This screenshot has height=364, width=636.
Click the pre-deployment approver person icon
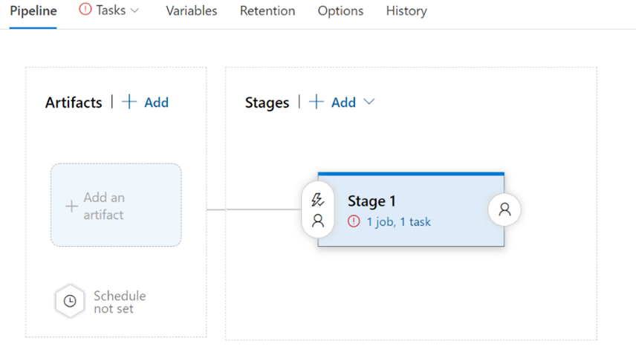click(x=318, y=221)
